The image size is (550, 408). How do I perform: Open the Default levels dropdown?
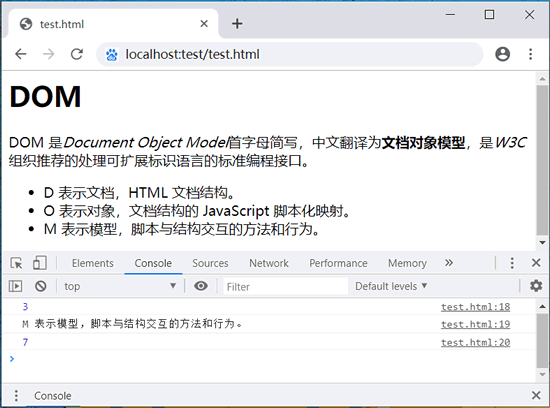point(391,286)
